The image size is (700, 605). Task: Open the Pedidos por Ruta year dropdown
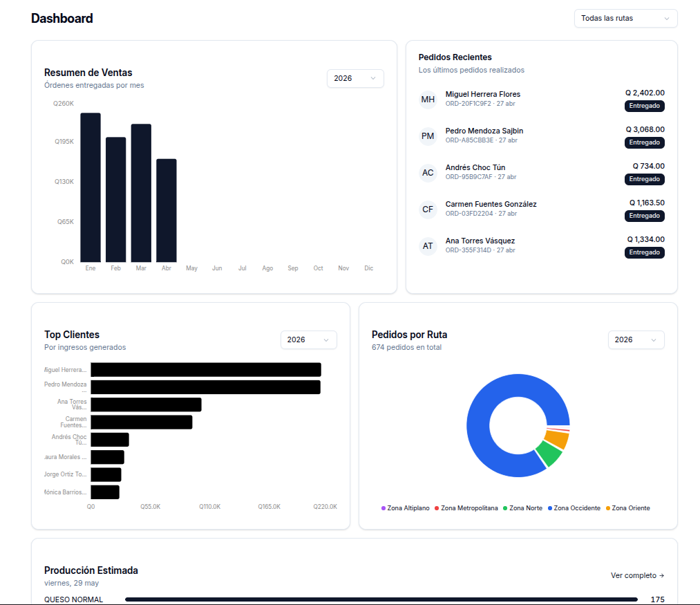click(x=636, y=339)
